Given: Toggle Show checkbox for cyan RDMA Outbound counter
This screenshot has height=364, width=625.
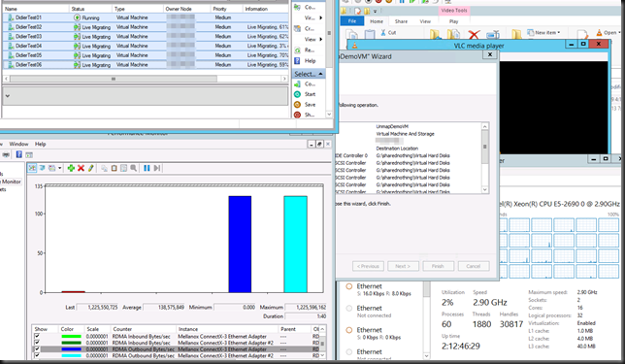Looking at the screenshot, I should (x=37, y=355).
